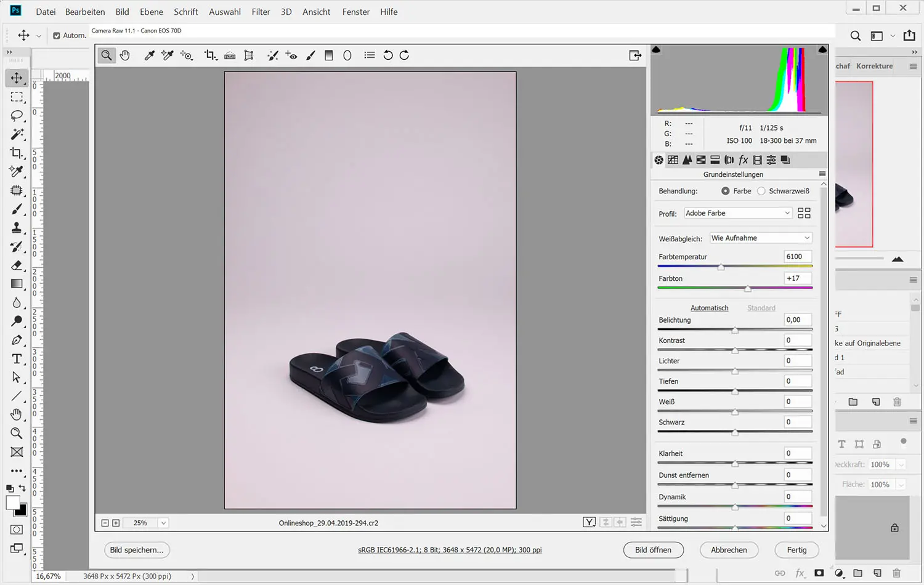Click the Bild öffnen button

(x=653, y=550)
